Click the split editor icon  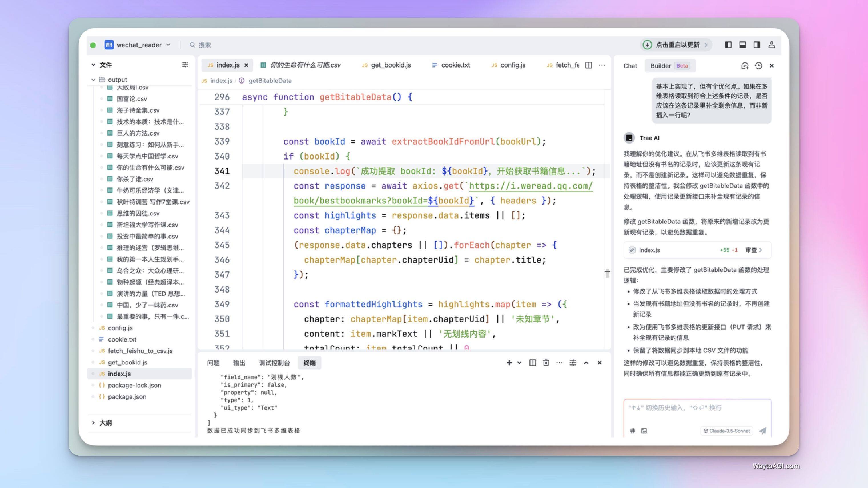[x=588, y=65]
